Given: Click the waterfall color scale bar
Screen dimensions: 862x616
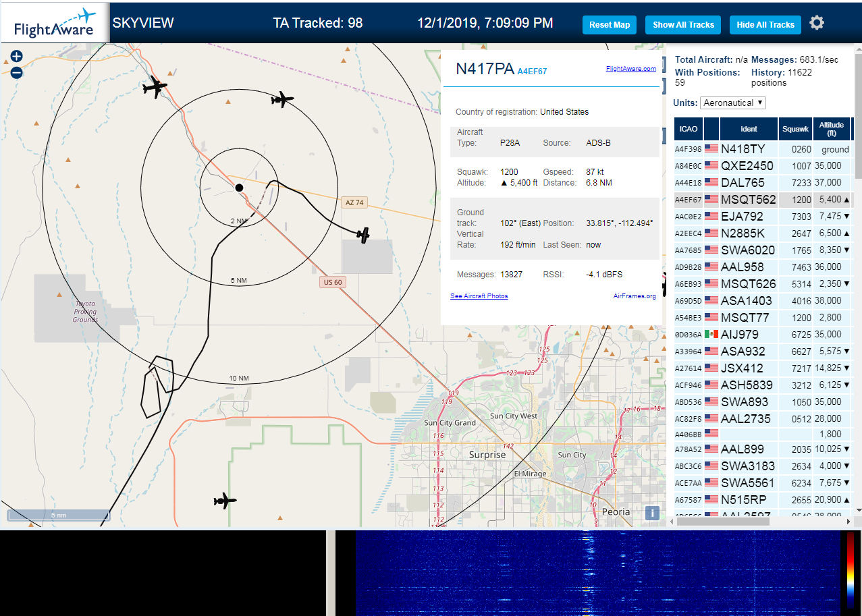Looking at the screenshot, I should (x=851, y=571).
